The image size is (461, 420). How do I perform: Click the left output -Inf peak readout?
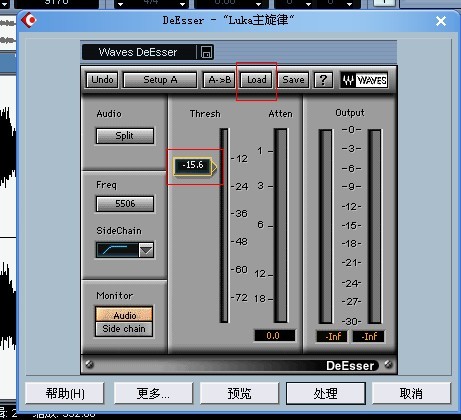click(x=332, y=336)
